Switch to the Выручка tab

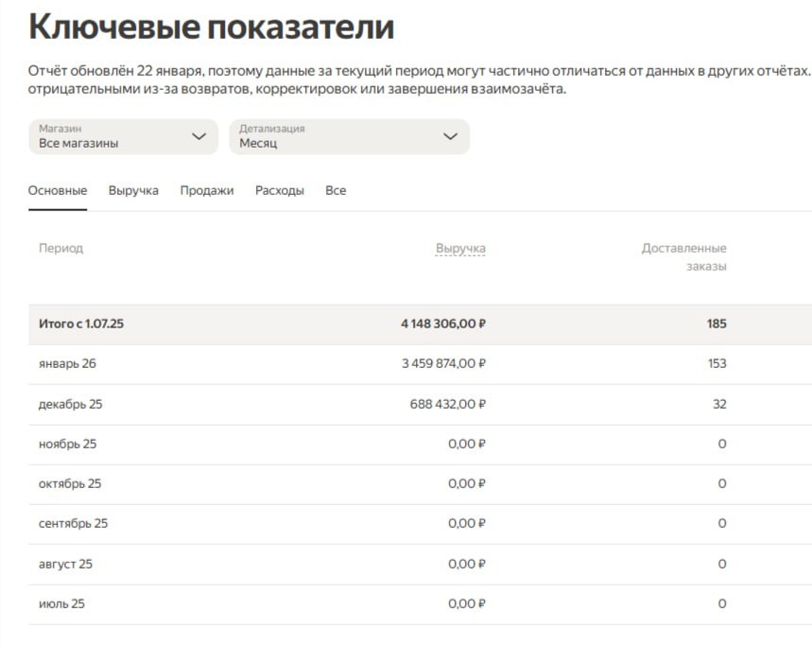point(133,191)
